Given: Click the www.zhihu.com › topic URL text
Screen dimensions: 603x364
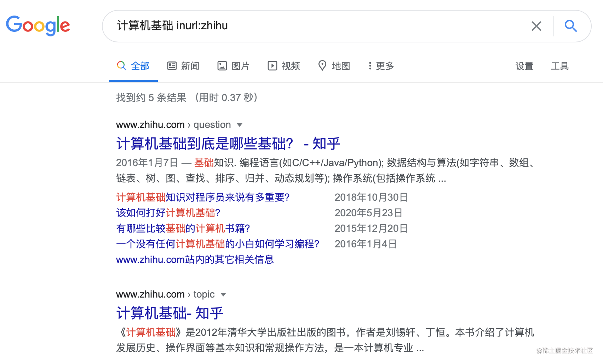Looking at the screenshot, I should [x=165, y=294].
